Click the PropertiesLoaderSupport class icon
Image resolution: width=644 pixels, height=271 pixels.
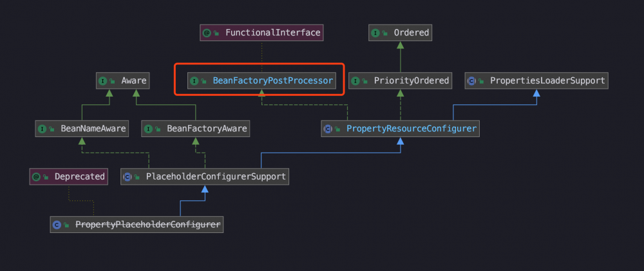click(x=471, y=81)
